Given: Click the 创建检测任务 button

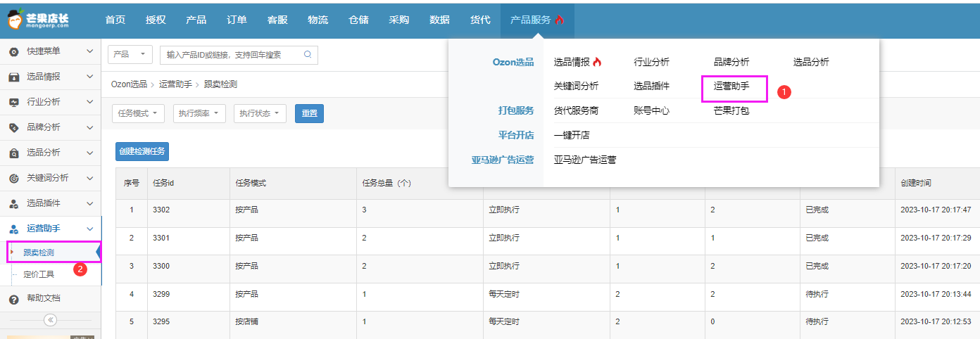Looking at the screenshot, I should tap(142, 151).
